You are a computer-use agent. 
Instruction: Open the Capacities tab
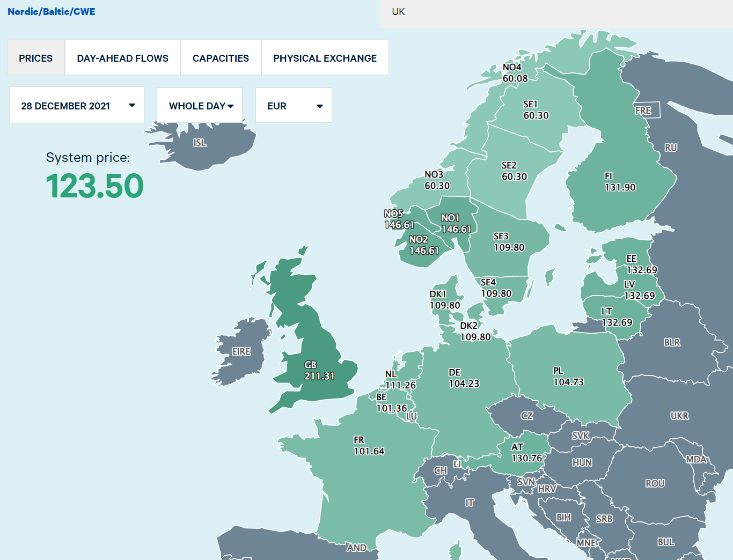pyautogui.click(x=221, y=58)
